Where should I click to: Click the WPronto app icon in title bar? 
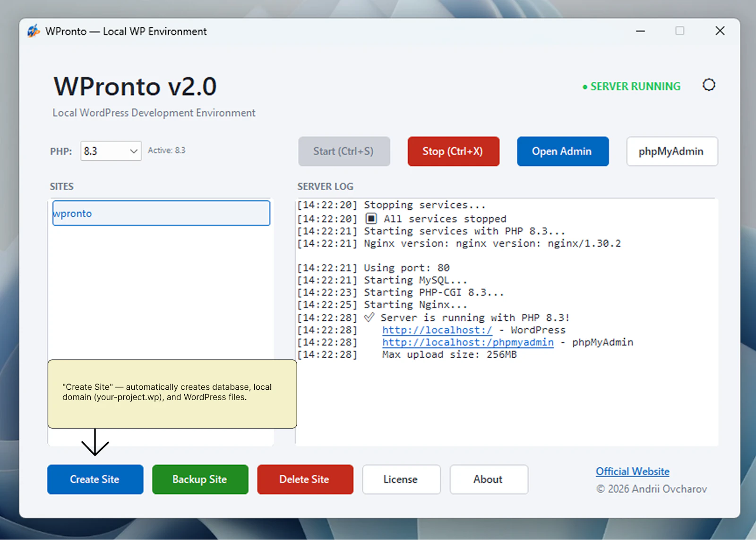tap(34, 31)
